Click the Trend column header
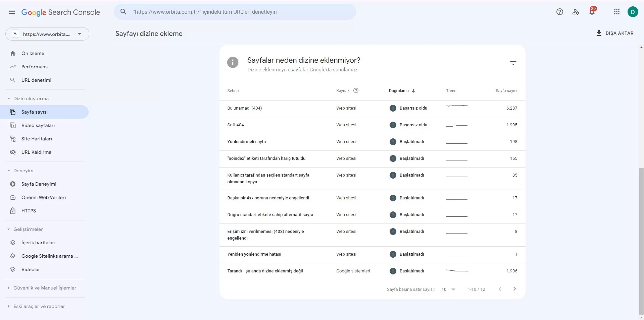This screenshot has height=320, width=644. tap(451, 91)
